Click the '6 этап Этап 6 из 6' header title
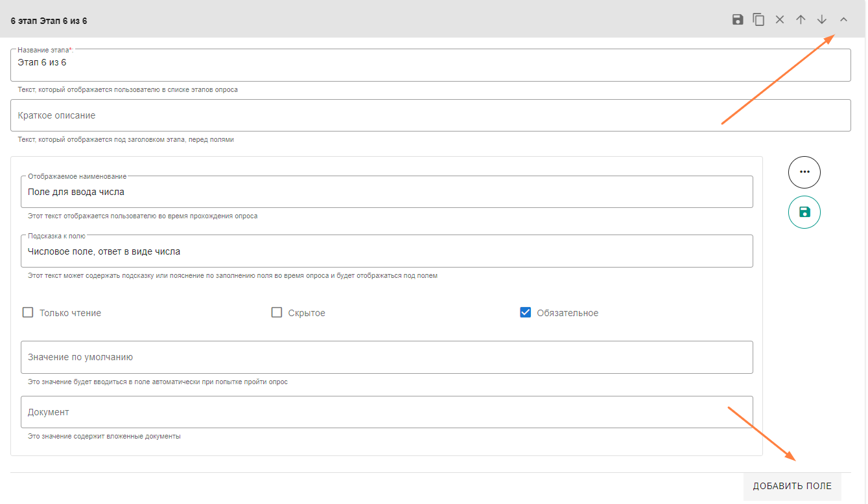 [x=49, y=21]
